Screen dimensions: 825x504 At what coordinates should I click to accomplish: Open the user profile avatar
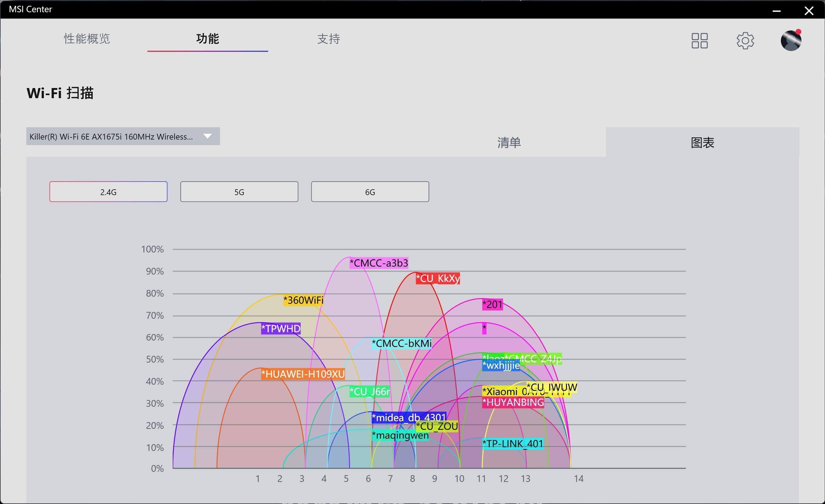[x=791, y=40]
